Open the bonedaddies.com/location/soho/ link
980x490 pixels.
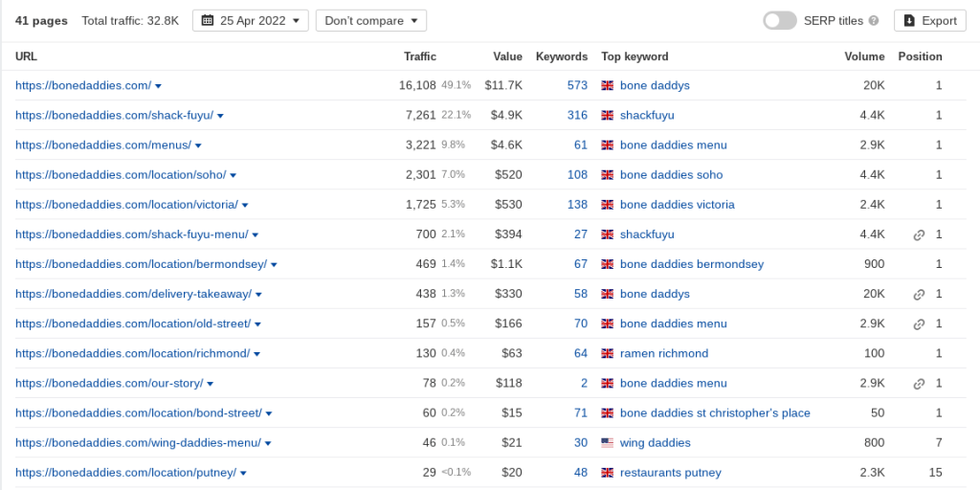coord(121,175)
